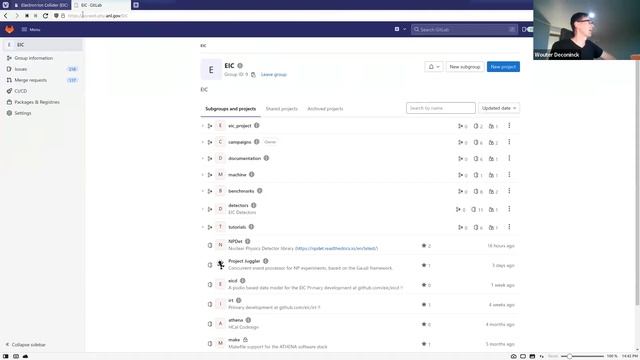This screenshot has width=640, height=360.
Task: Open kebab menu for benchmarks row
Action: [x=509, y=191]
